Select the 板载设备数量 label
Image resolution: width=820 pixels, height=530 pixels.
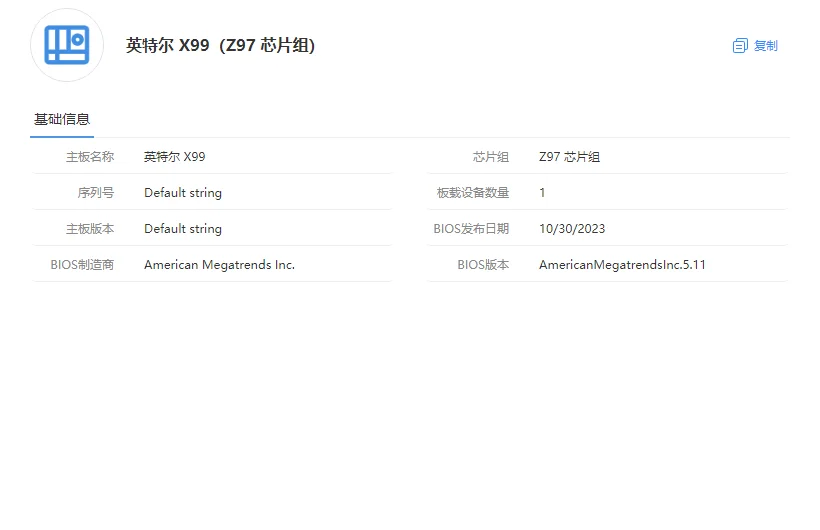point(473,193)
